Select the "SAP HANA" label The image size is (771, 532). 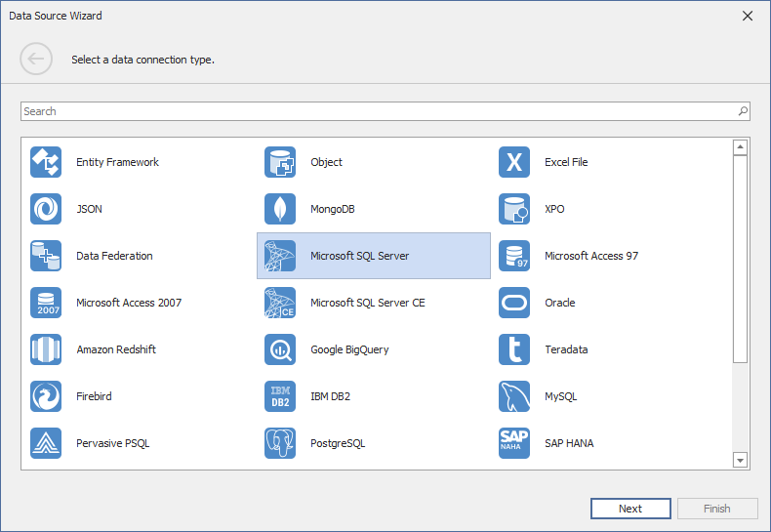click(x=569, y=443)
